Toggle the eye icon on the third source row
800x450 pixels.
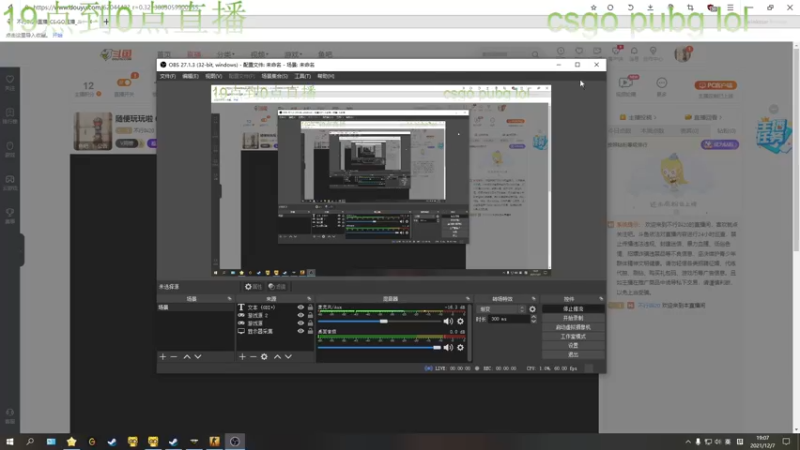[301, 323]
